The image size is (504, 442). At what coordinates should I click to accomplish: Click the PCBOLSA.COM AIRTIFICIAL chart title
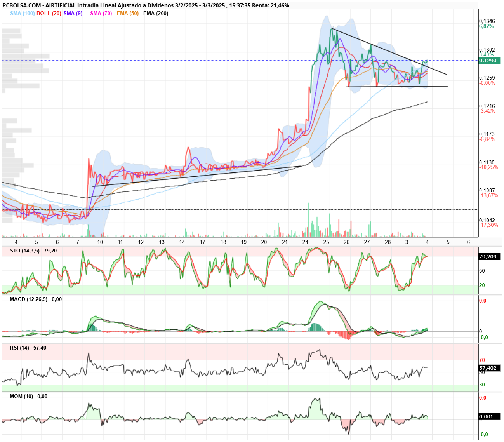(x=146, y=5)
